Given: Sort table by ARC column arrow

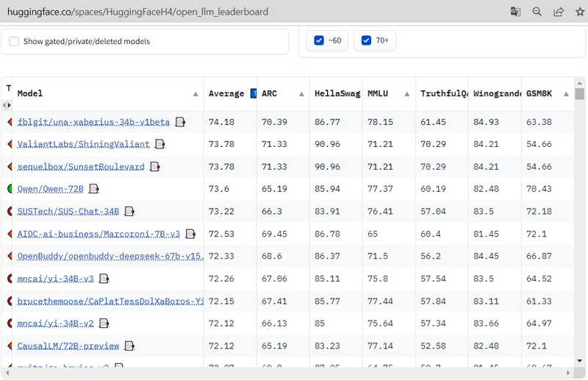Looking at the screenshot, I should pyautogui.click(x=301, y=94).
